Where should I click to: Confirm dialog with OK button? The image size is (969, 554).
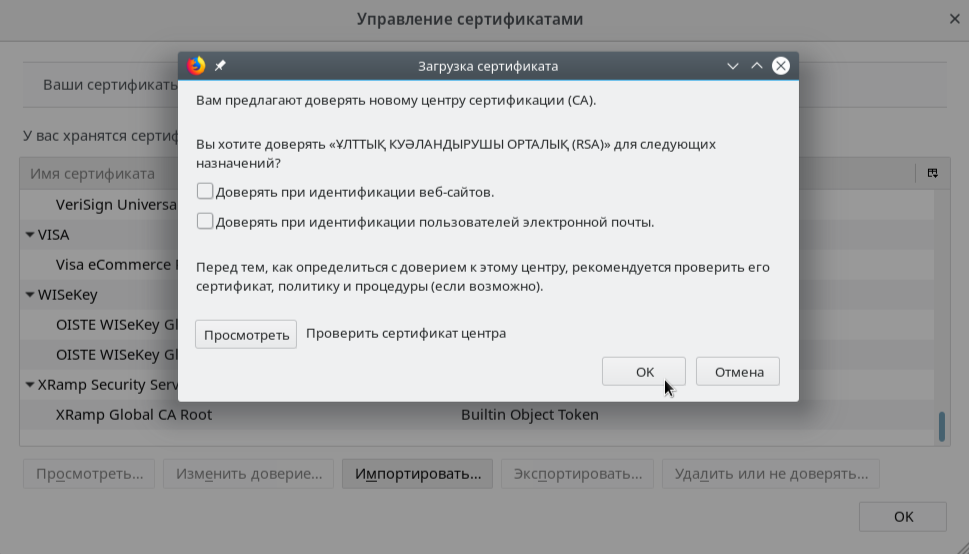coord(644,372)
